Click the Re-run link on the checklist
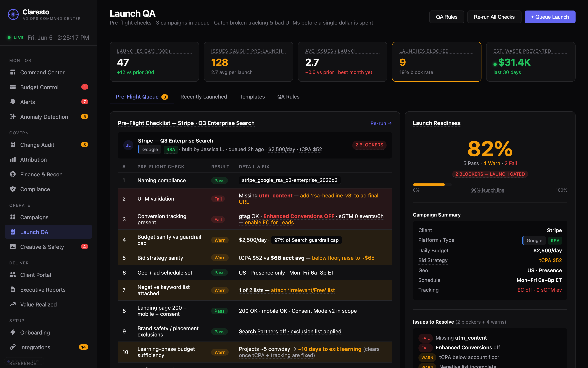588x368 pixels. click(381, 123)
